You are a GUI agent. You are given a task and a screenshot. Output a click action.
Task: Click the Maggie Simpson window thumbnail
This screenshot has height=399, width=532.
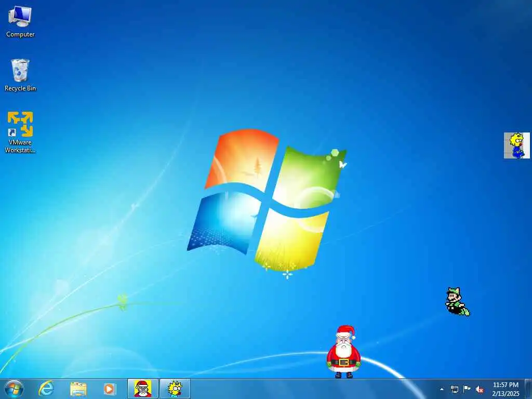(517, 145)
